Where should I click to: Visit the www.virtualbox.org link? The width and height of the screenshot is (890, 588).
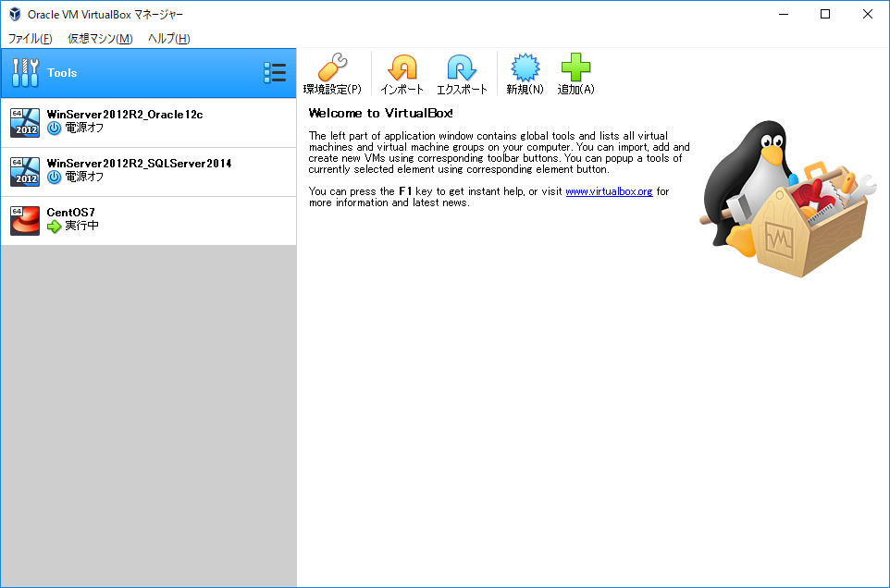609,191
